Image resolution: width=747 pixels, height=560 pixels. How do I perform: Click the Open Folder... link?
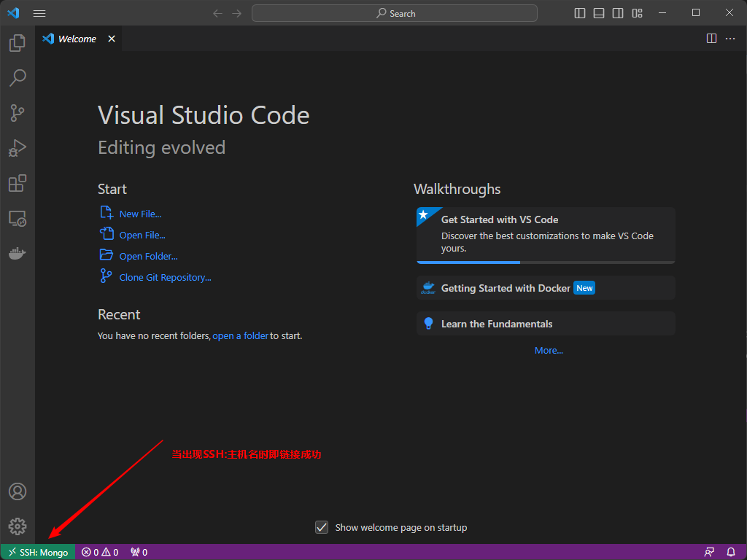(x=148, y=256)
